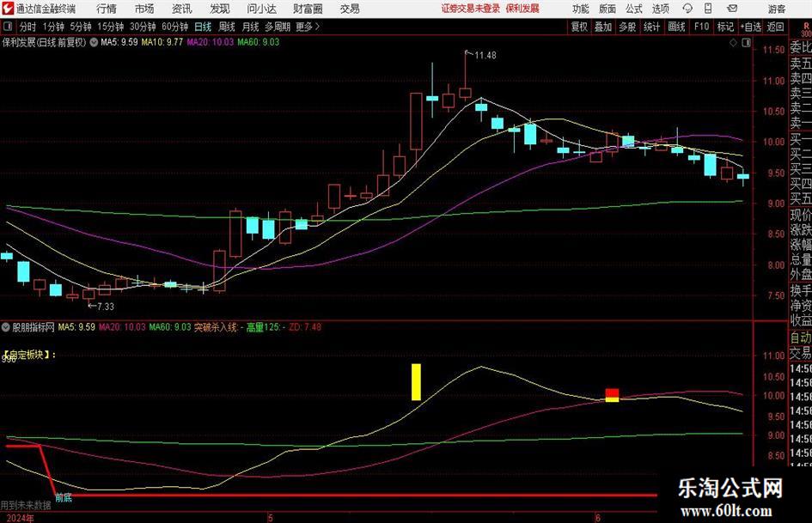
Task: Open F10 company info
Action: point(701,27)
